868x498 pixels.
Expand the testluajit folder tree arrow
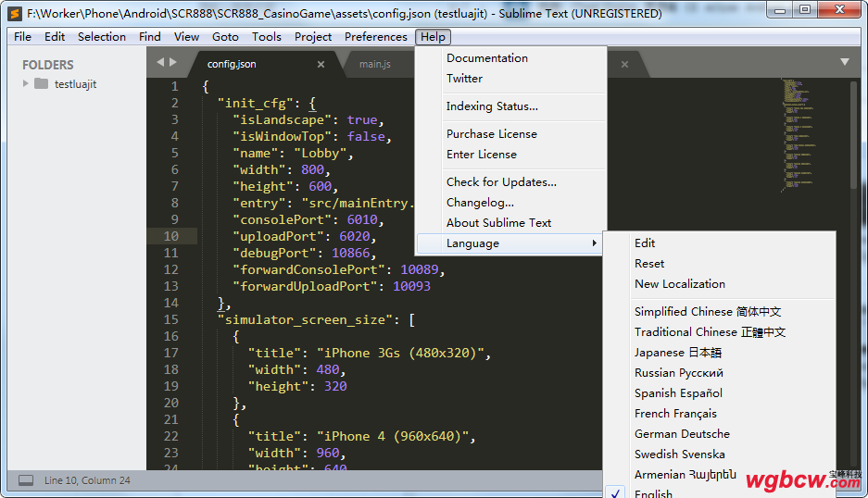click(x=26, y=84)
